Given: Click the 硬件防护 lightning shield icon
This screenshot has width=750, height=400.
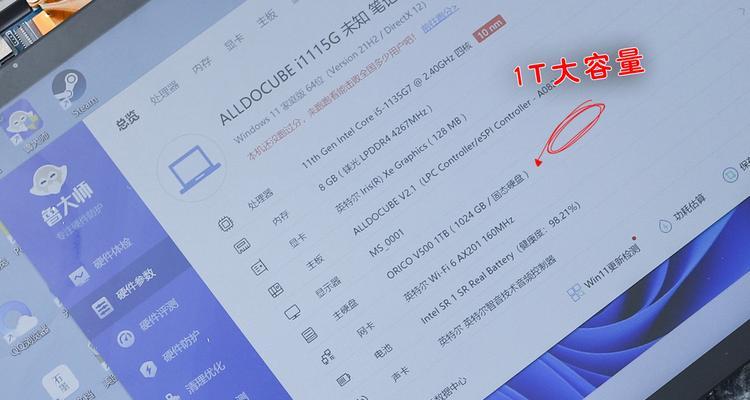Looking at the screenshot, I should 148,368.
